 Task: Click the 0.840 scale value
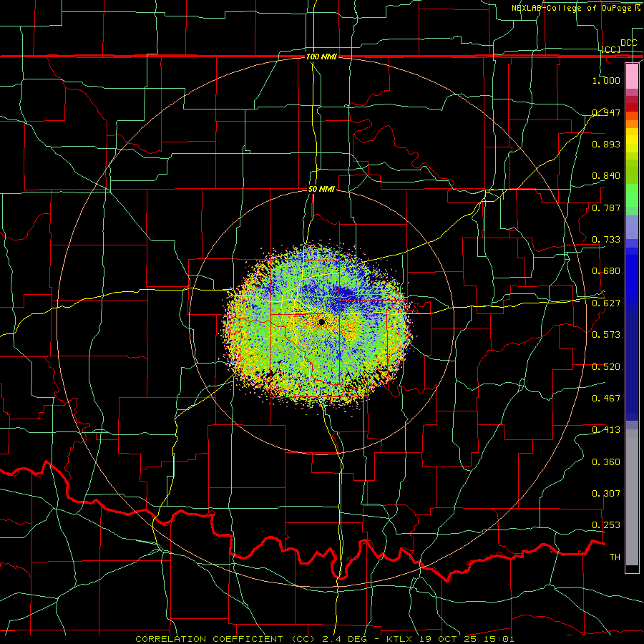pos(606,176)
